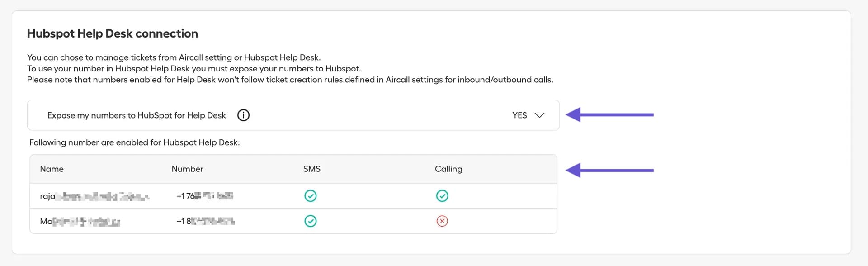This screenshot has width=868, height=266.
Task: Click the phone number starting with +1 8
Action: point(206,221)
